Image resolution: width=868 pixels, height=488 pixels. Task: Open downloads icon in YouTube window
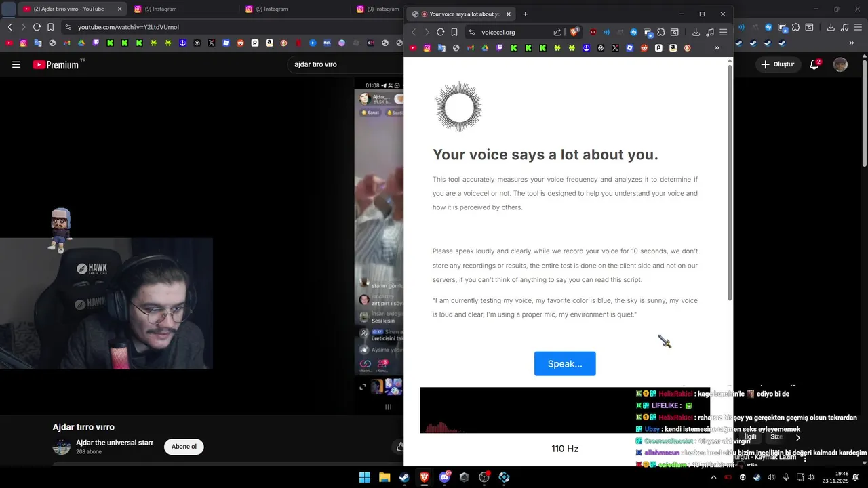coord(831,27)
